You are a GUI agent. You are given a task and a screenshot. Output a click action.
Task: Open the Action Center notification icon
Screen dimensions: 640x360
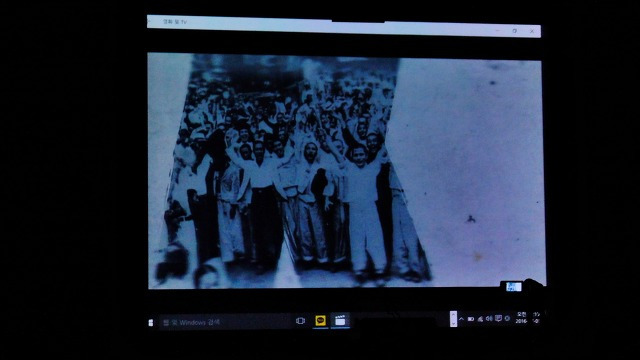pyautogui.click(x=498, y=318)
